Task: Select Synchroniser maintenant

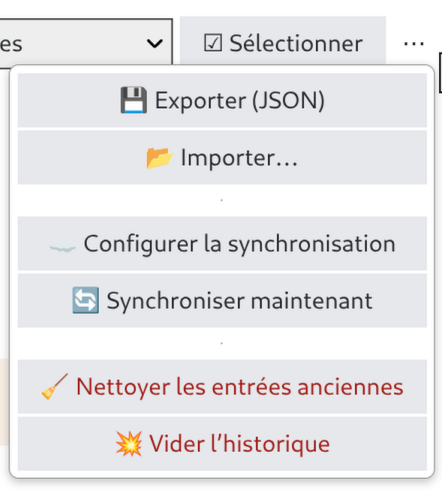Action: [222, 301]
